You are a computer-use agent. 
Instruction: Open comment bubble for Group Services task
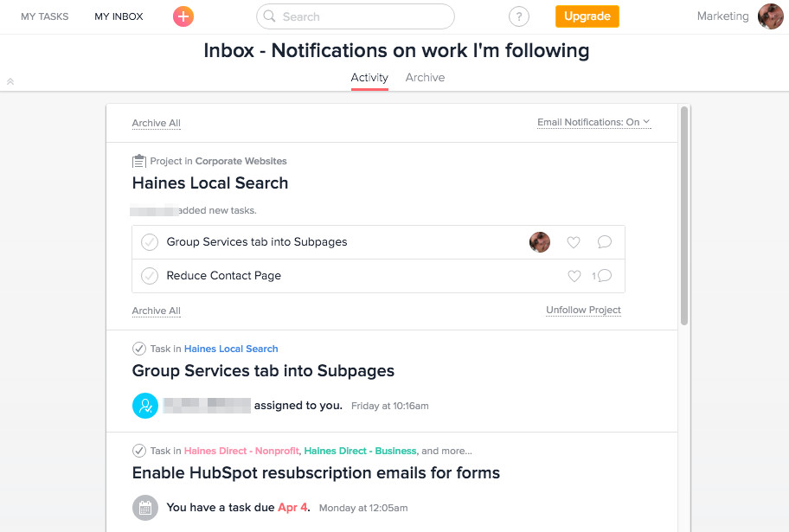click(604, 242)
